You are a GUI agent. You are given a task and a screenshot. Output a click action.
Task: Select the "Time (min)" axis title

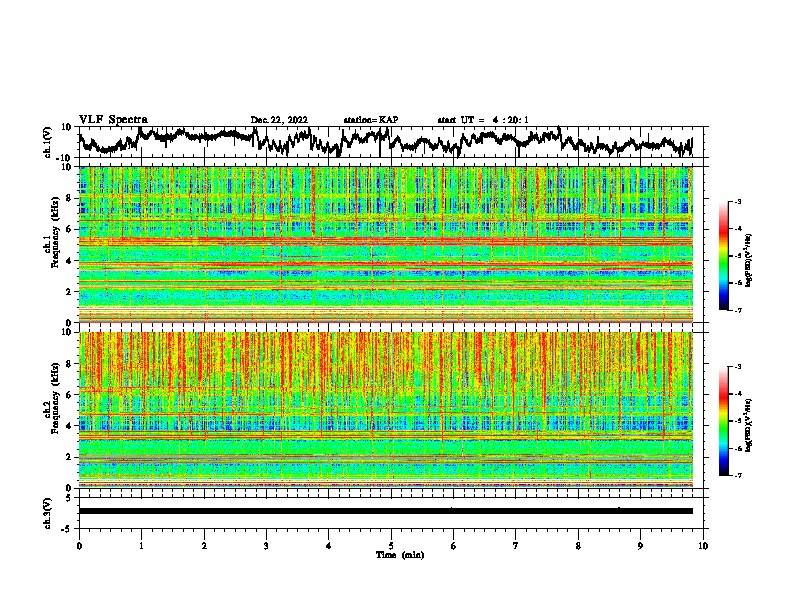[x=400, y=555]
